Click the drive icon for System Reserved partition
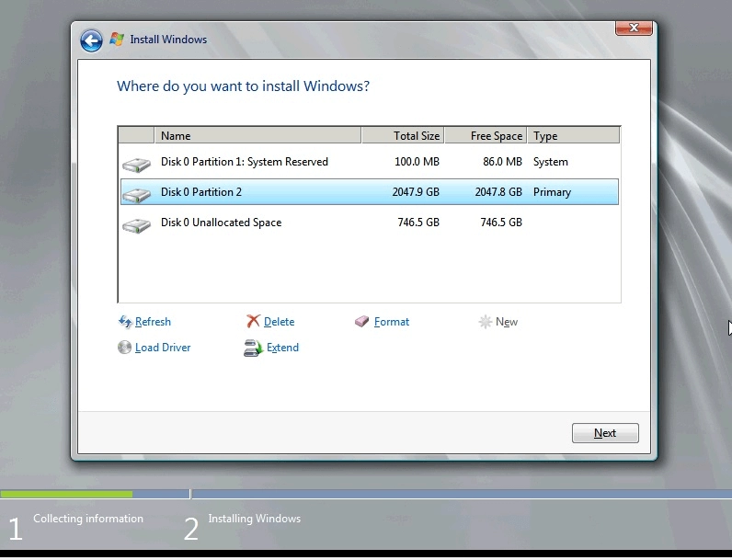Screen dimensions: 732x560 136,165
